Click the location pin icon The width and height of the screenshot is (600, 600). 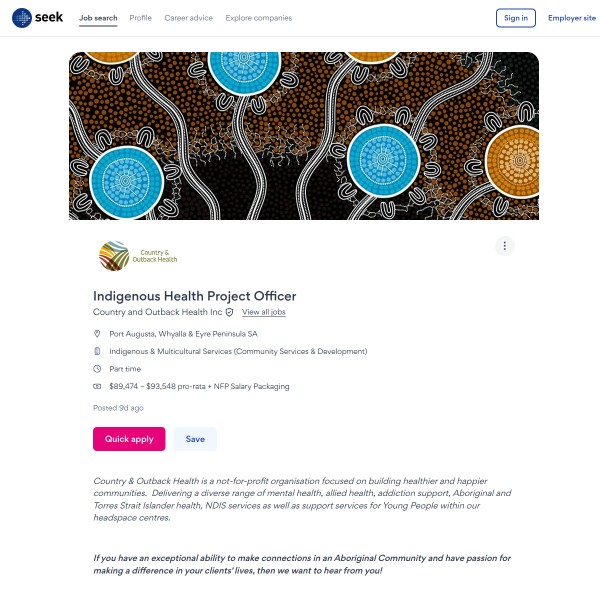(x=98, y=334)
